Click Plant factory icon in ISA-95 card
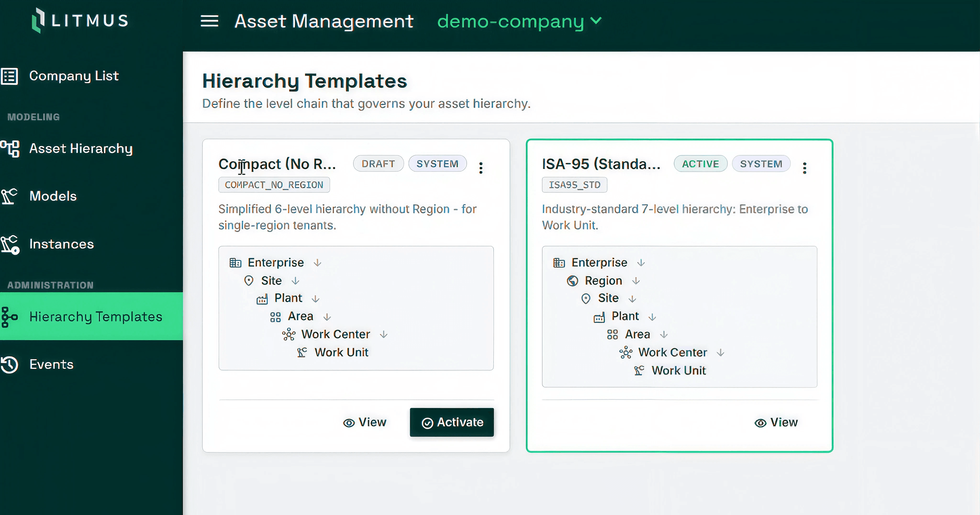 [x=599, y=317]
